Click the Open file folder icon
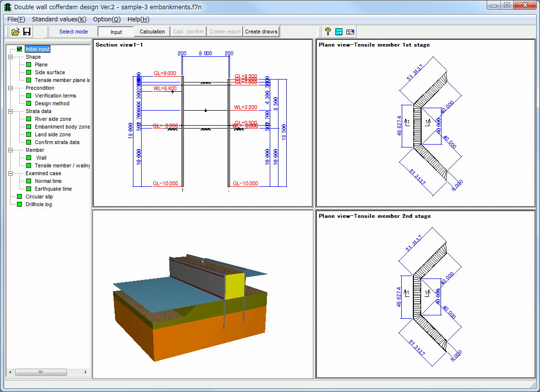The width and height of the screenshot is (540, 392). coord(16,32)
